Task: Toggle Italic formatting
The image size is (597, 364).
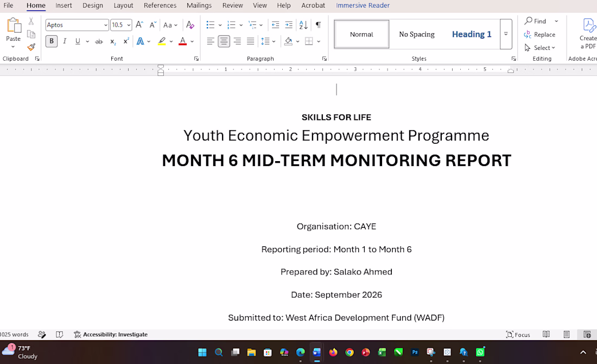Action: pyautogui.click(x=65, y=41)
